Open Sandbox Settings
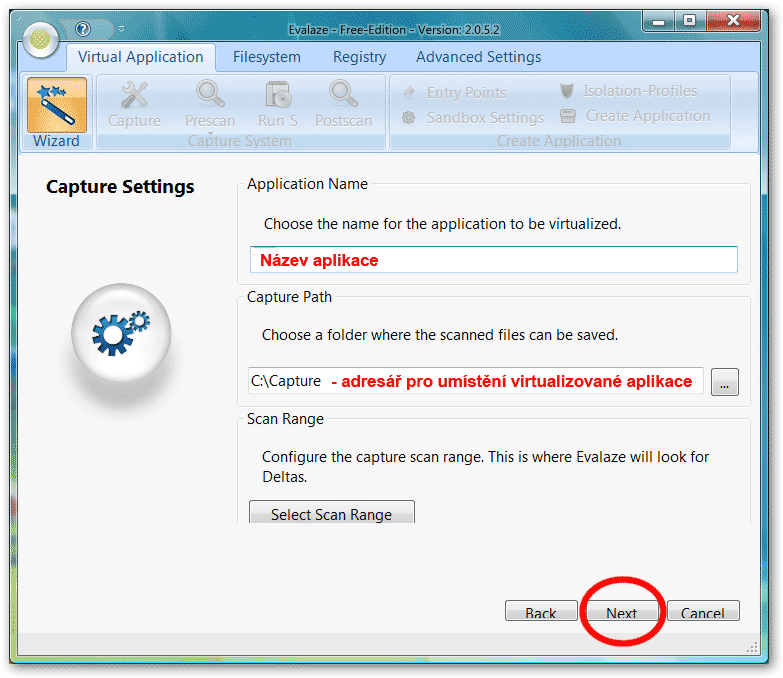Viewport: 783px width, 678px height. tap(473, 118)
